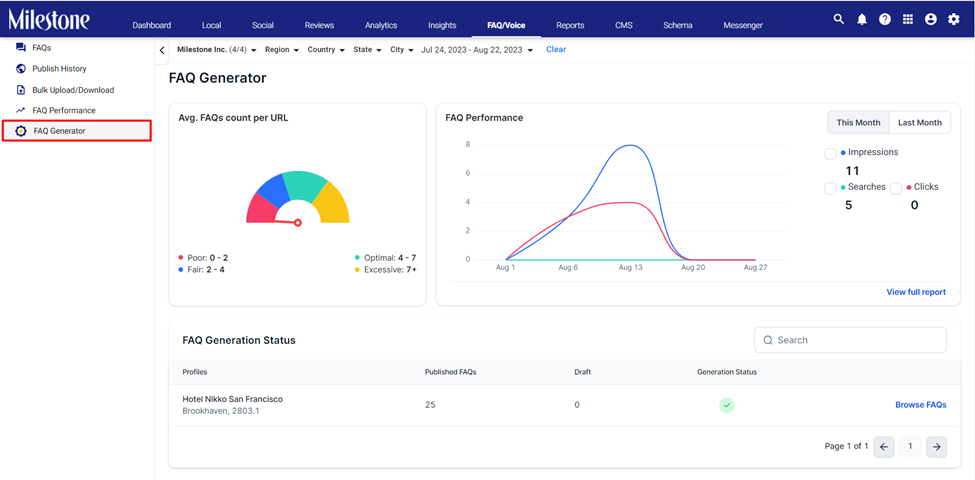
Task: Toggle the Impressions checkbox
Action: [x=830, y=154]
